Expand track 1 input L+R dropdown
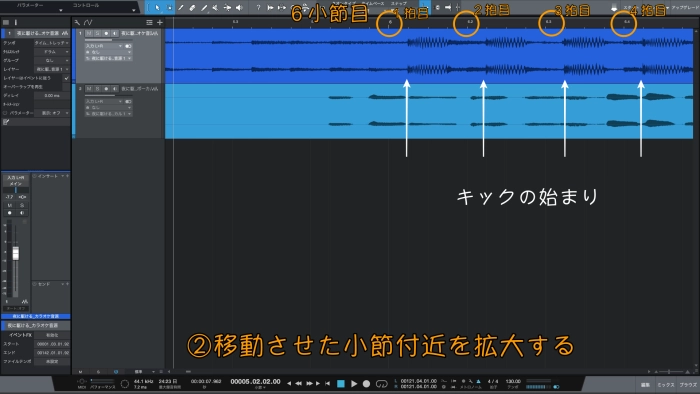700x394 pixels. click(x=104, y=46)
